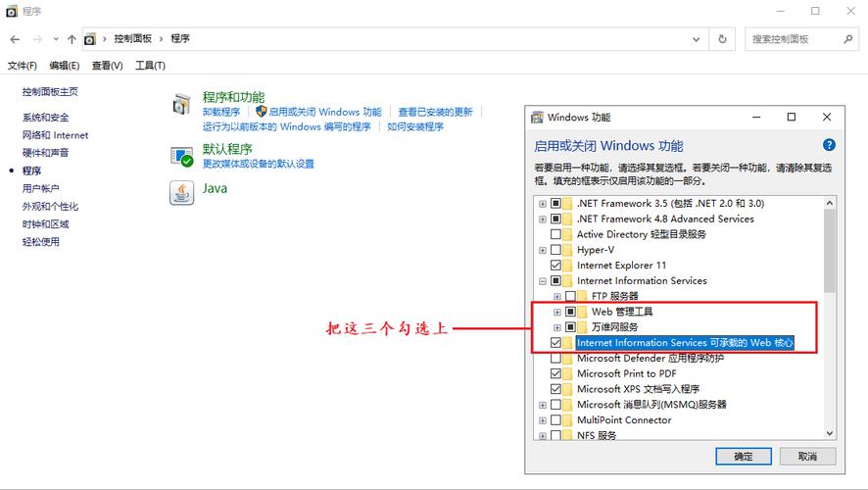The image size is (868, 490).
Task: Go to 控制面板主页
Action: pyautogui.click(x=50, y=92)
